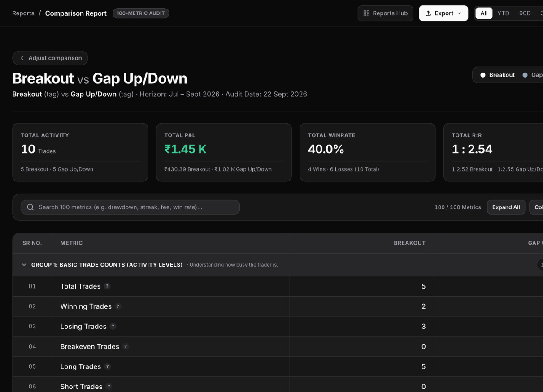
Task: Click the 100 / 100 Metrics counter
Action: click(457, 207)
